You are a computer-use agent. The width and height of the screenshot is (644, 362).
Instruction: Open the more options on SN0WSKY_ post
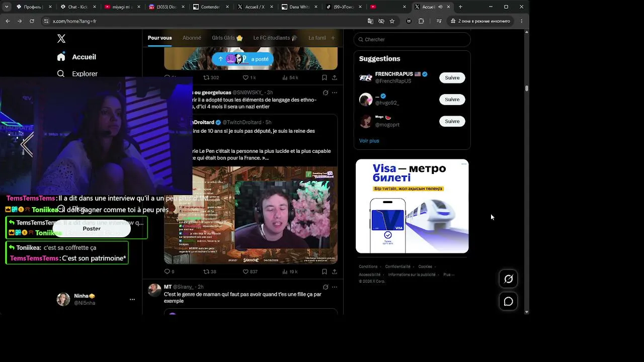coord(335,93)
